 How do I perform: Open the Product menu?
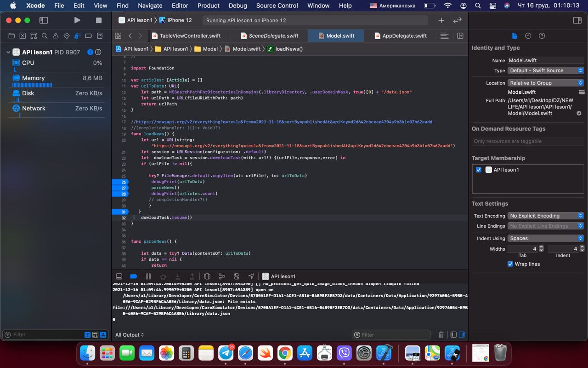(x=209, y=6)
